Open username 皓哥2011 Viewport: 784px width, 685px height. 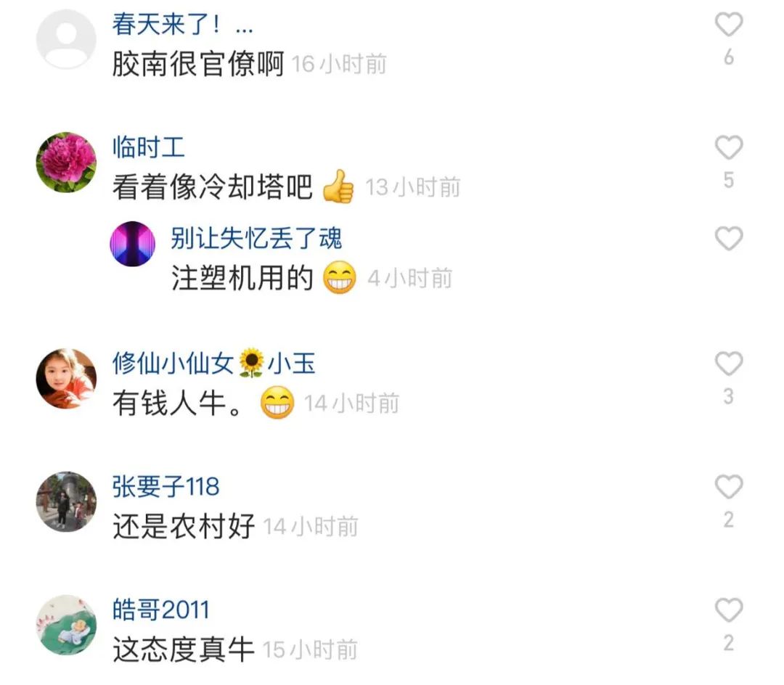pos(161,610)
